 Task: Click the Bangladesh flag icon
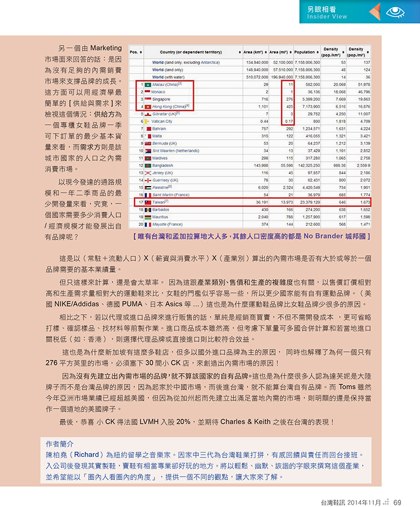pos(148,166)
